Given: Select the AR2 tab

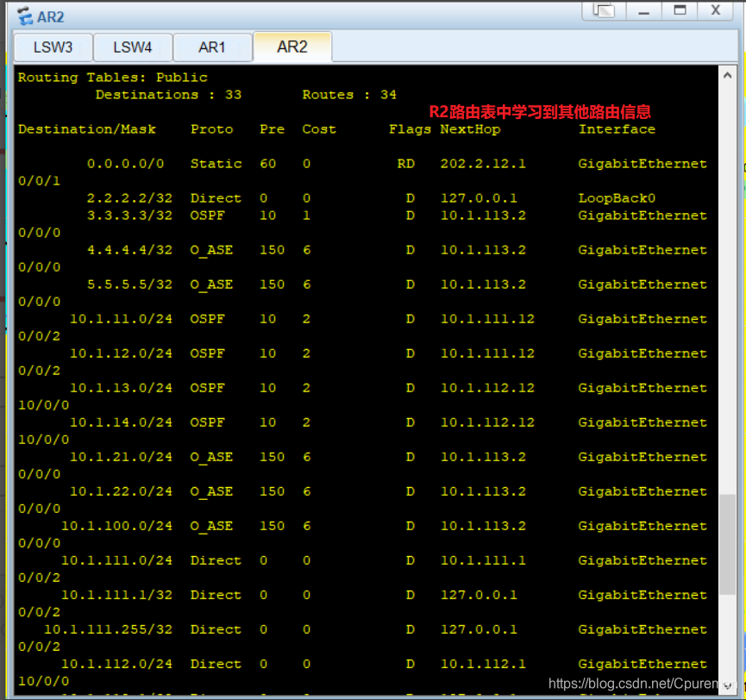Looking at the screenshot, I should (292, 47).
